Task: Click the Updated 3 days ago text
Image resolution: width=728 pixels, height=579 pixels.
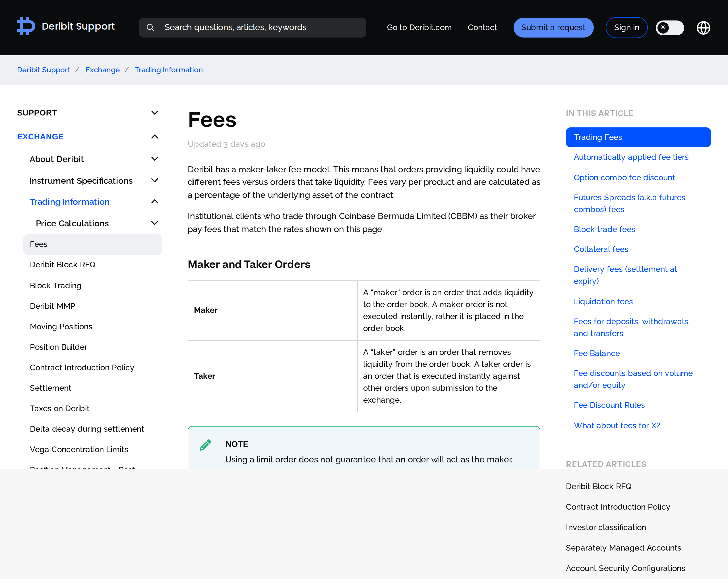Action: click(x=226, y=144)
